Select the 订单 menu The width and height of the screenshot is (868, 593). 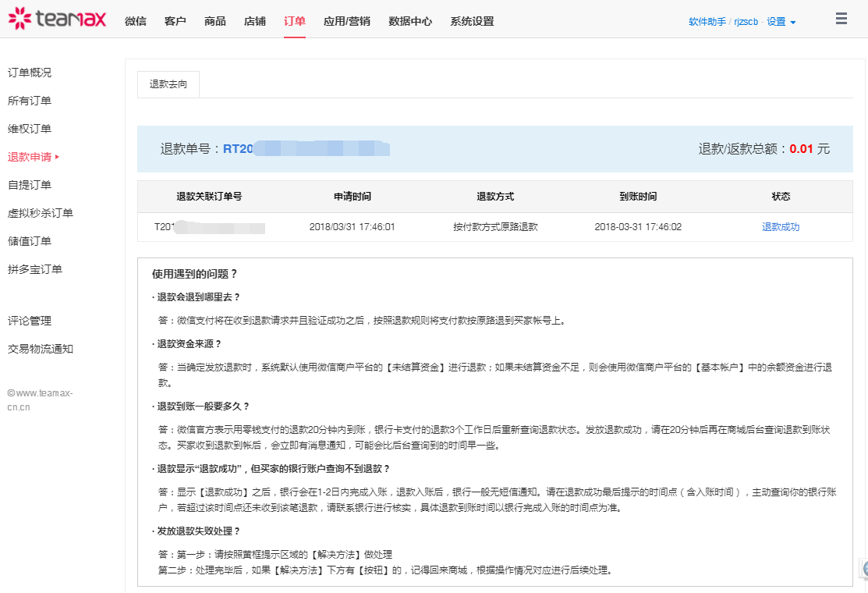tap(295, 21)
